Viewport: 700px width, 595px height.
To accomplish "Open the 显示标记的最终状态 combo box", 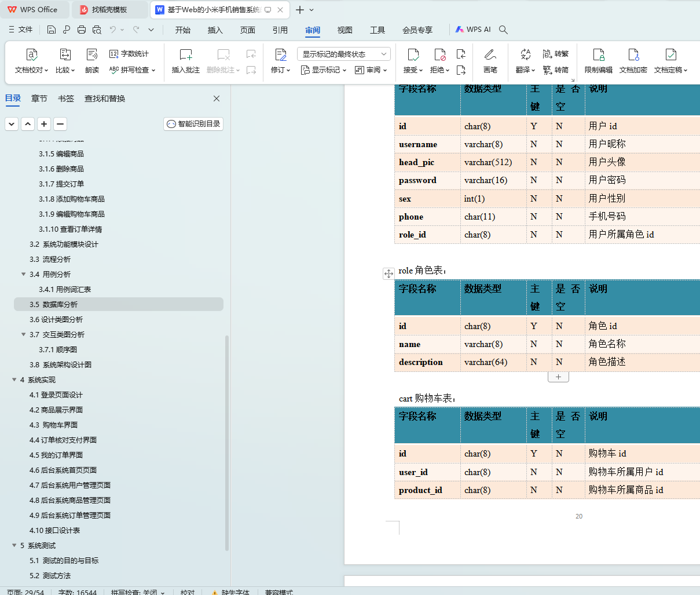I will (x=344, y=54).
